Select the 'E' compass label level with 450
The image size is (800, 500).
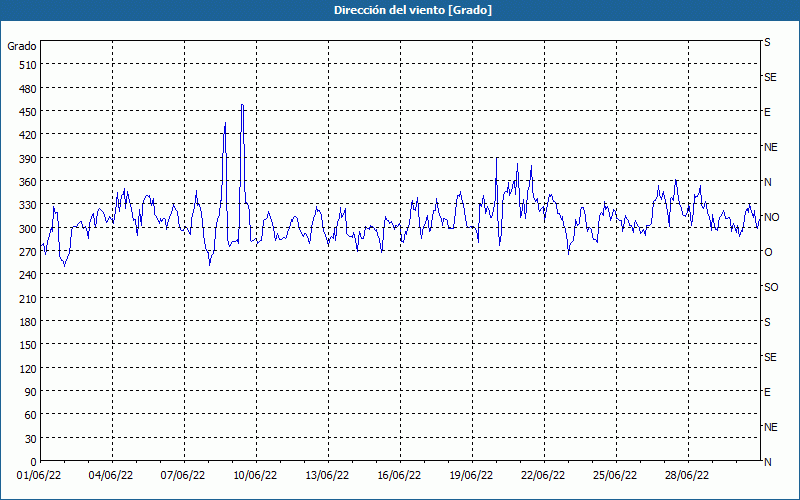click(x=767, y=112)
